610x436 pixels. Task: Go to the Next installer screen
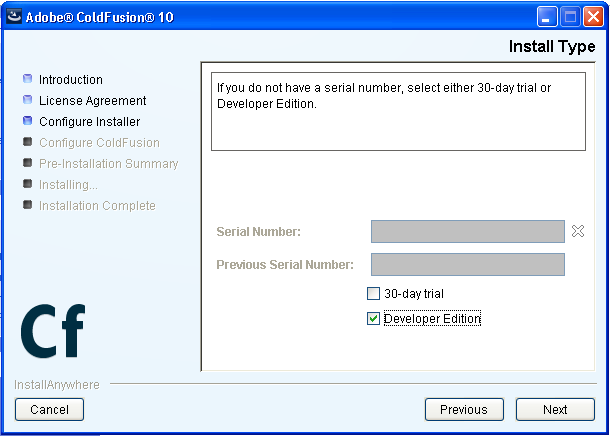tap(555, 409)
